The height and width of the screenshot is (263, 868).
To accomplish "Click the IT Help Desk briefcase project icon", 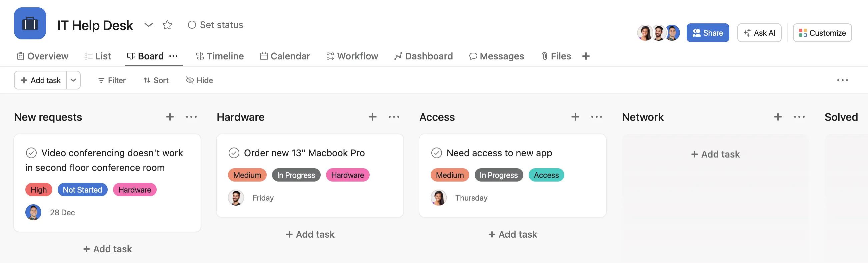I will (x=30, y=24).
